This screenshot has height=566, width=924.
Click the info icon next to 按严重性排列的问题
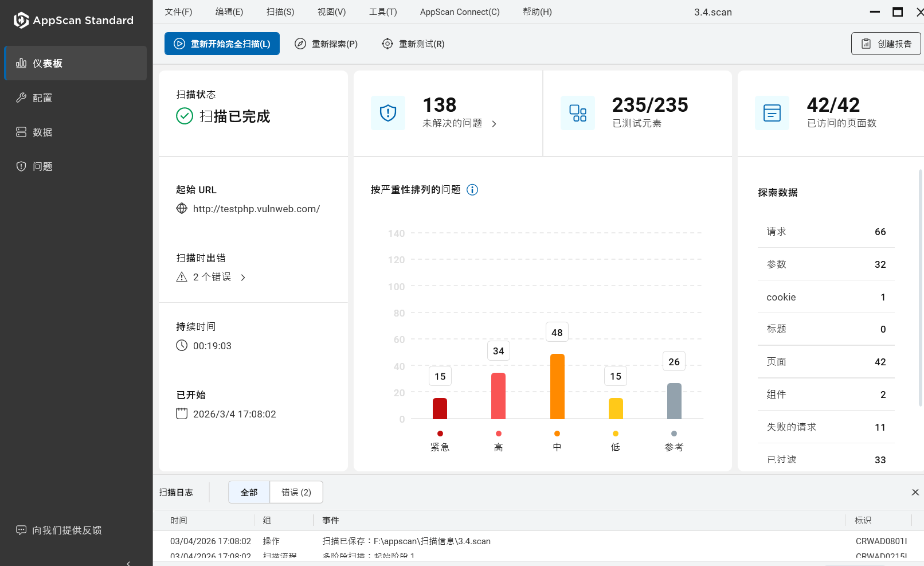click(472, 190)
